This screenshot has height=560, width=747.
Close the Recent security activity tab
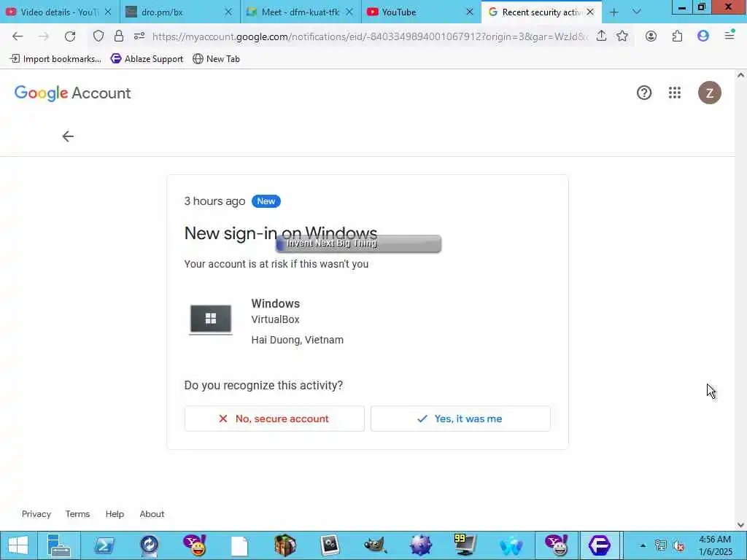[591, 12]
